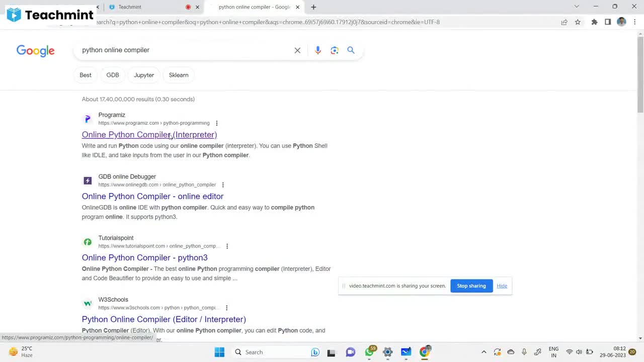Open the Google logo homepage
644x362 pixels.
click(x=35, y=51)
